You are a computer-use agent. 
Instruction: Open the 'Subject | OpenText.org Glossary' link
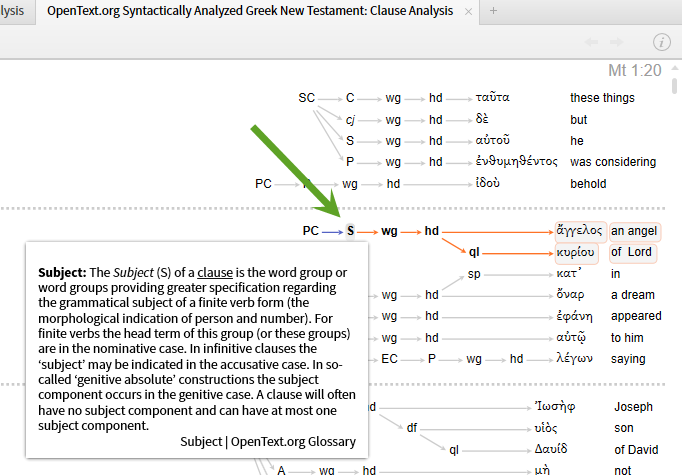[268, 442]
